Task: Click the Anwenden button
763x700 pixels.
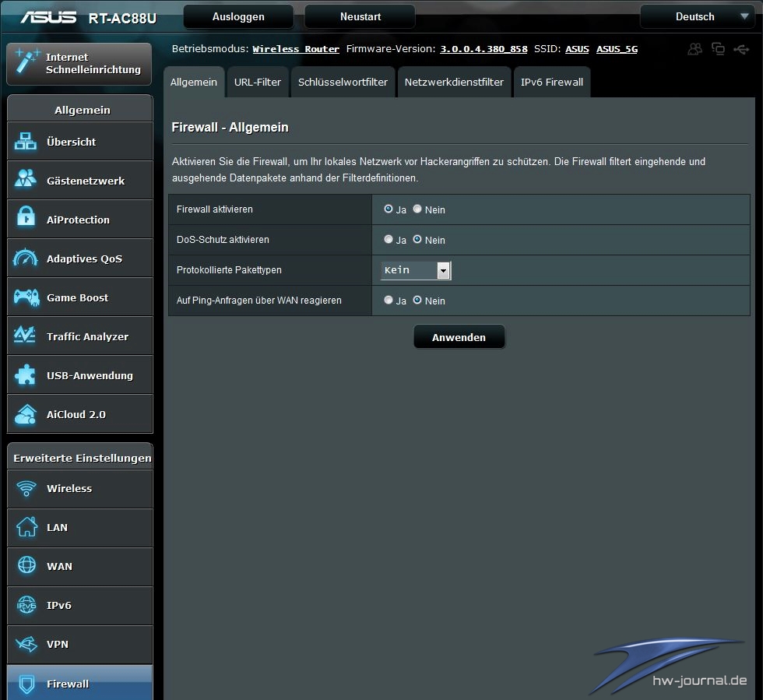Action: click(x=459, y=337)
